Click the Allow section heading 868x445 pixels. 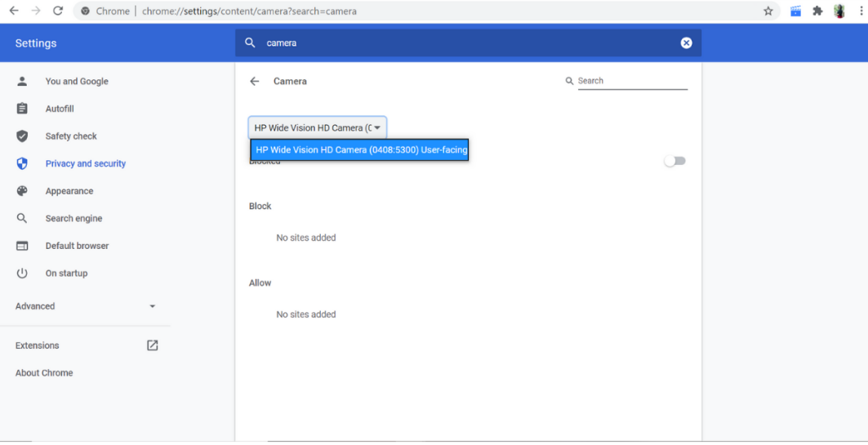[x=260, y=283]
